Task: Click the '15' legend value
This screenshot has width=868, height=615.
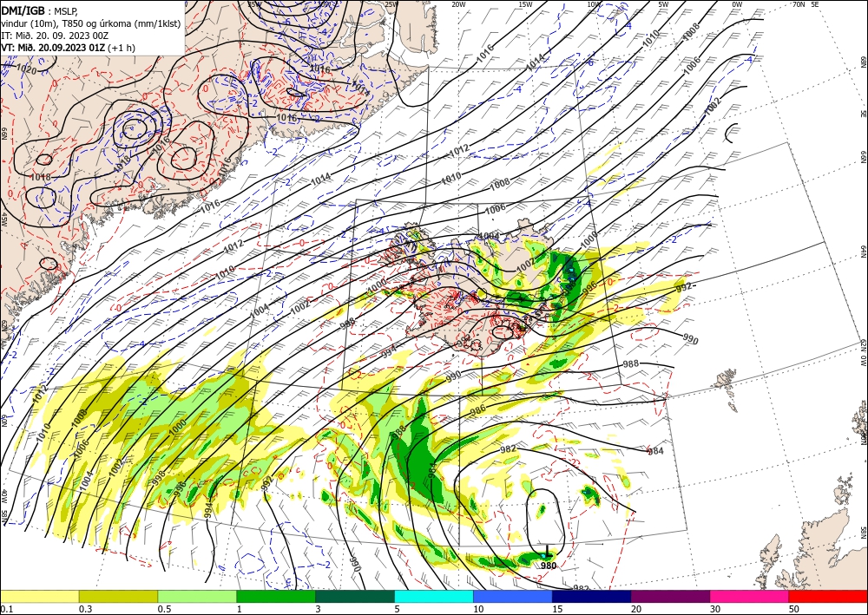Action: click(x=557, y=609)
